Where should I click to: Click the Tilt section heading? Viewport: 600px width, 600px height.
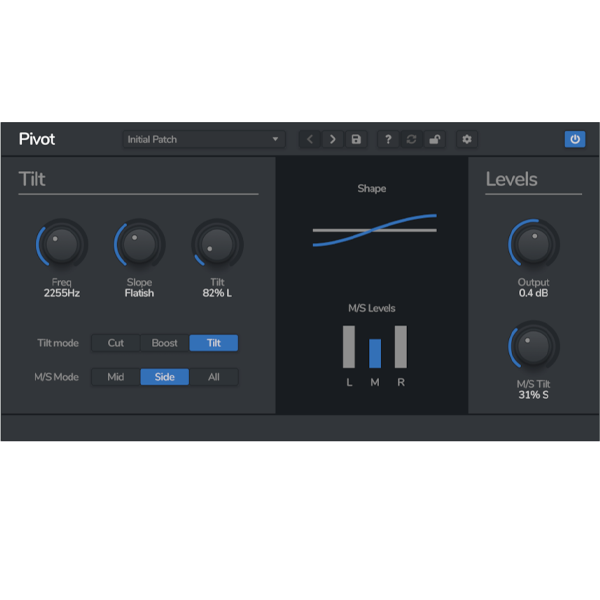tap(32, 179)
